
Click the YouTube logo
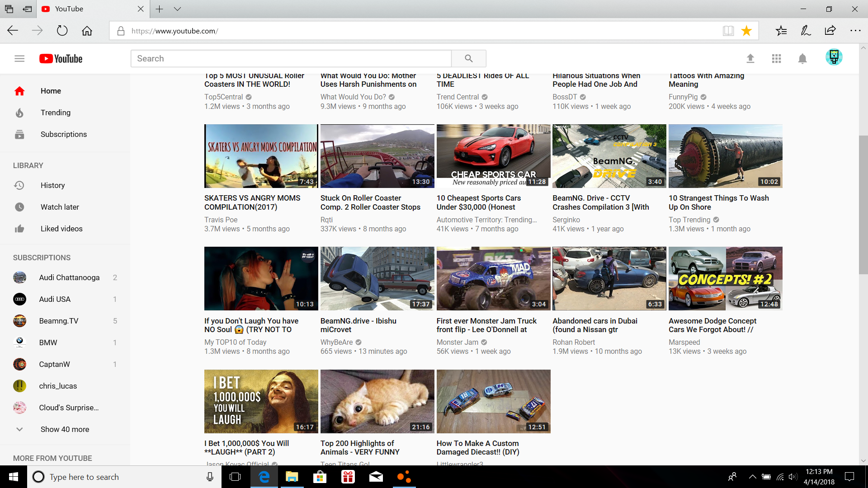point(61,59)
